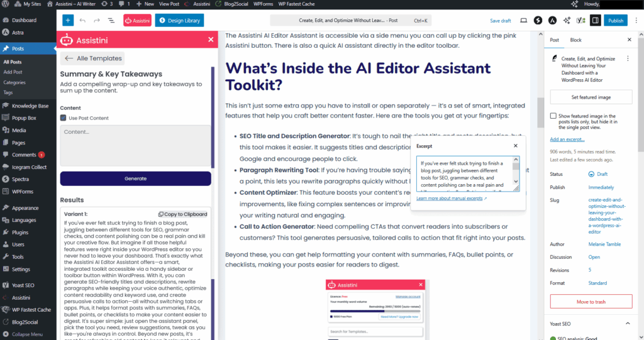Open the AI sparkle toolbar icon
This screenshot has height=340, width=644.
[567, 20]
